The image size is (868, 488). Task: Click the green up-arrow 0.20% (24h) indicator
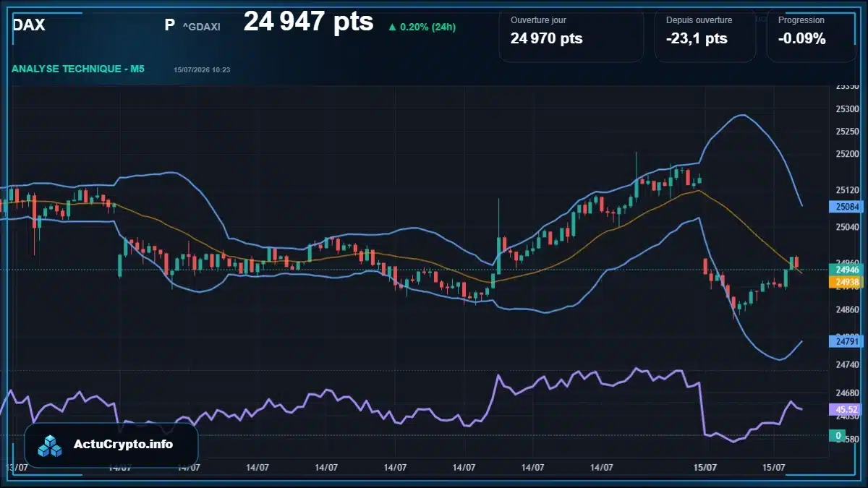(422, 27)
